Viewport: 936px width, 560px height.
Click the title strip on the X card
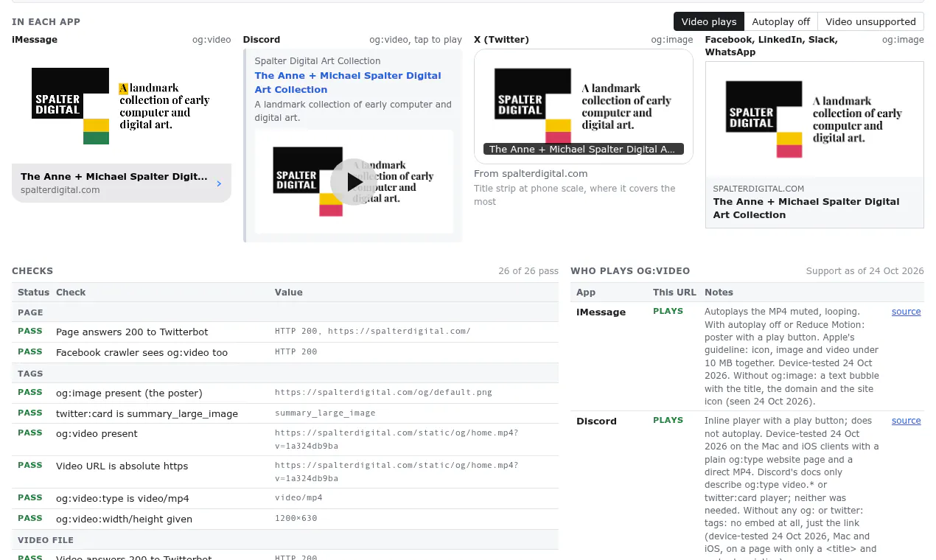tap(584, 149)
